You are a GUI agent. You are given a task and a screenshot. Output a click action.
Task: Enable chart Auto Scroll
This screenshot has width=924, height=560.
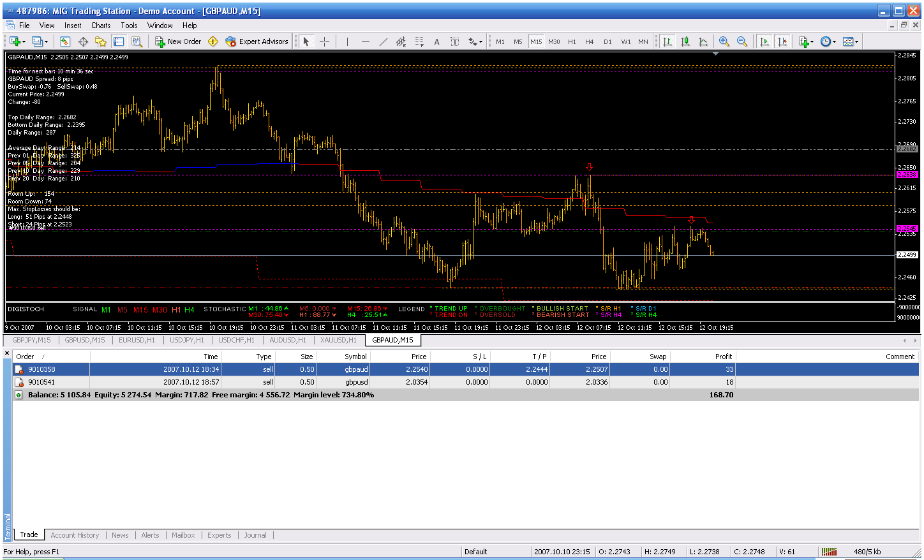coord(764,41)
